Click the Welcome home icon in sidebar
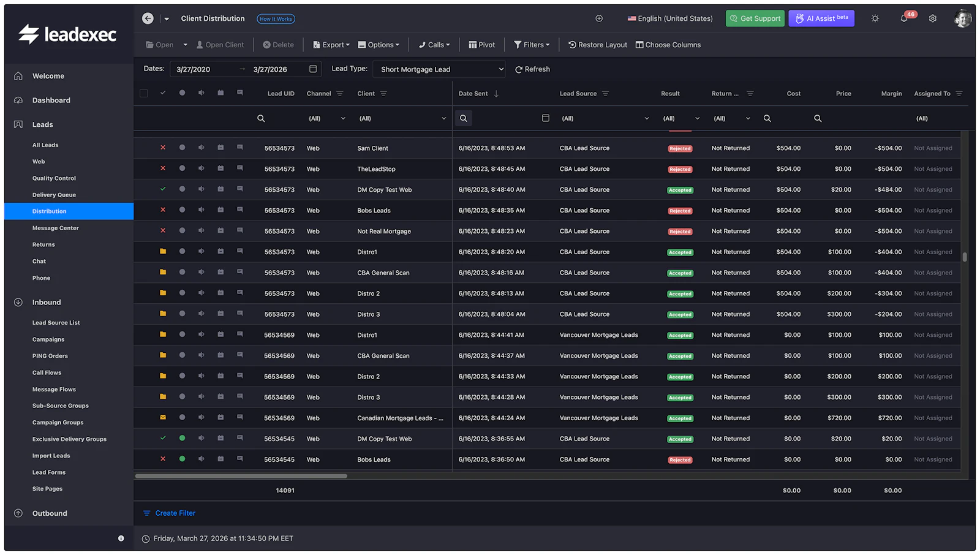The image size is (980, 555). [x=18, y=76]
